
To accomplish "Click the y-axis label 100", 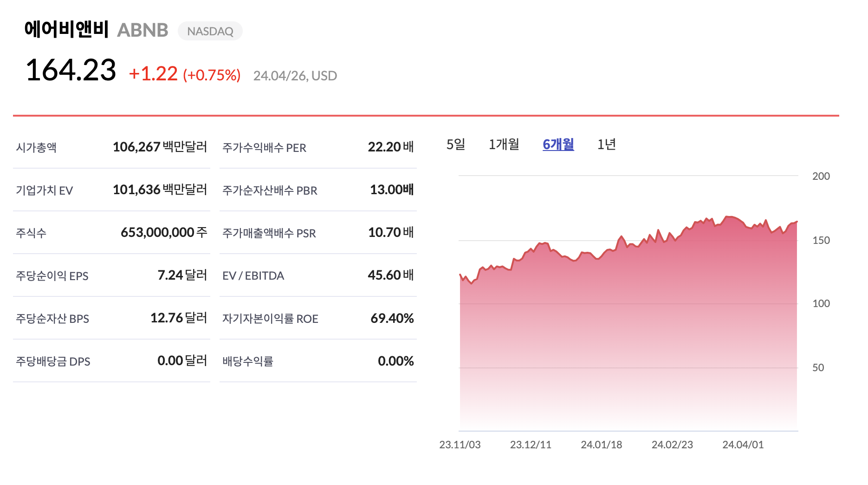I will (x=821, y=303).
